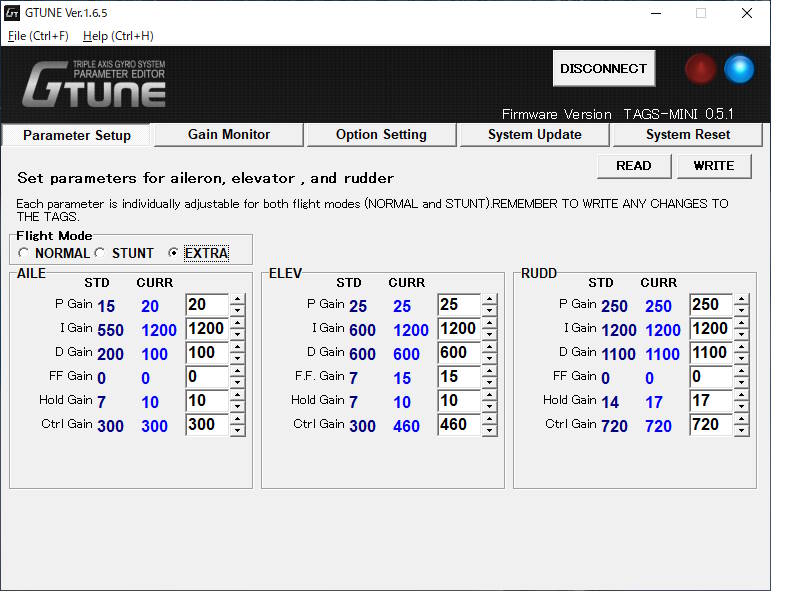Increase ELEV P Gain with up arrow
The height and width of the screenshot is (600, 800).
coord(489,299)
